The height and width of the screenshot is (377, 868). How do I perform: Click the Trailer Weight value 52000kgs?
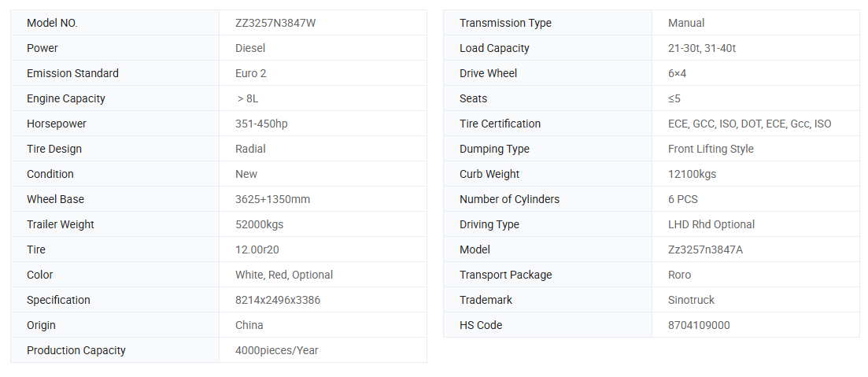click(x=259, y=224)
